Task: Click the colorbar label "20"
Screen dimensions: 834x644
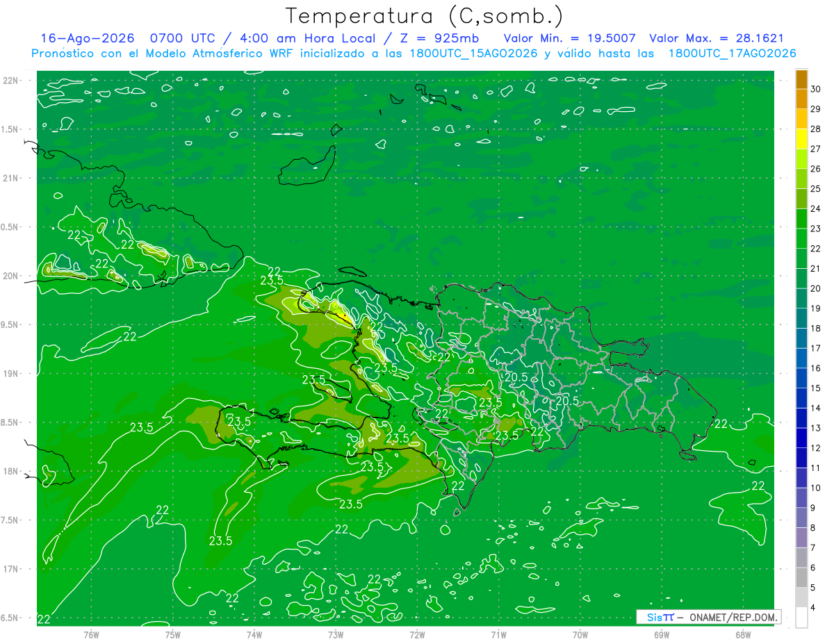Action: coord(816,289)
